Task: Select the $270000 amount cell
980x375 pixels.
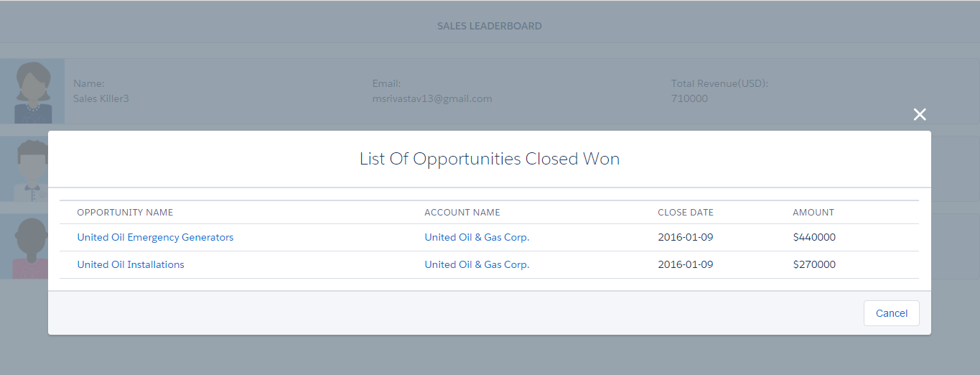Action: pos(814,264)
